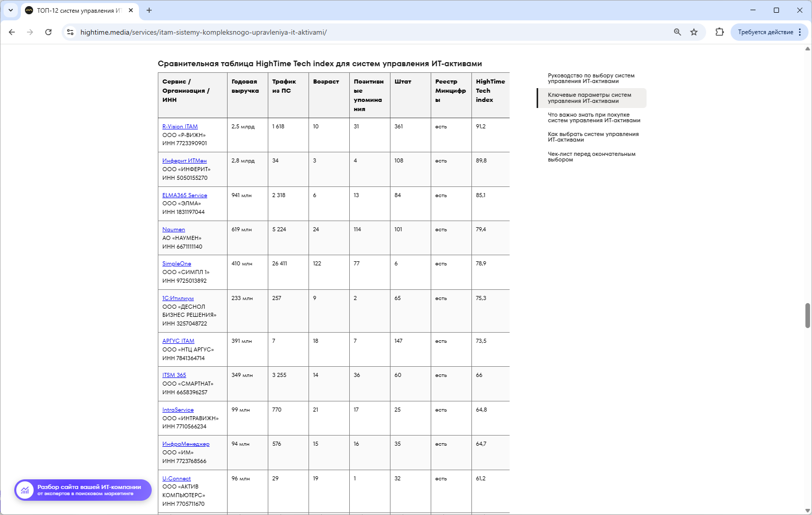Go back to previous page
The width and height of the screenshot is (812, 515).
coord(12,32)
